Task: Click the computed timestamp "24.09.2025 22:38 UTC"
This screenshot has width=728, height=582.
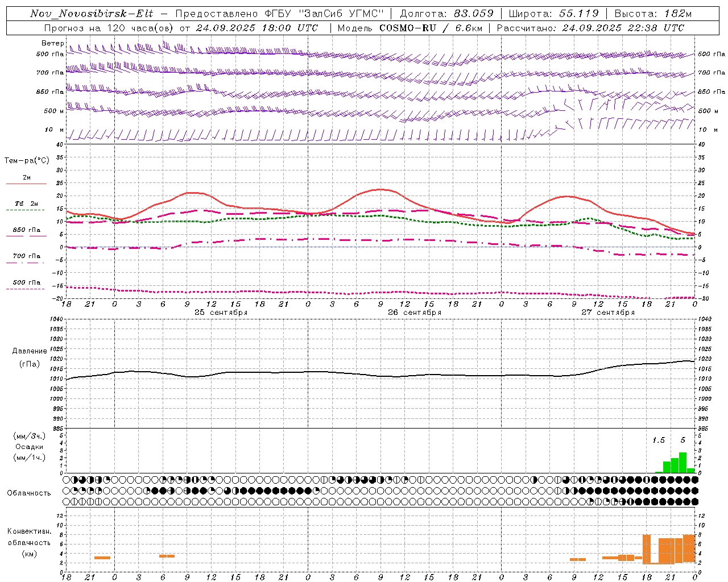Action: [623, 28]
